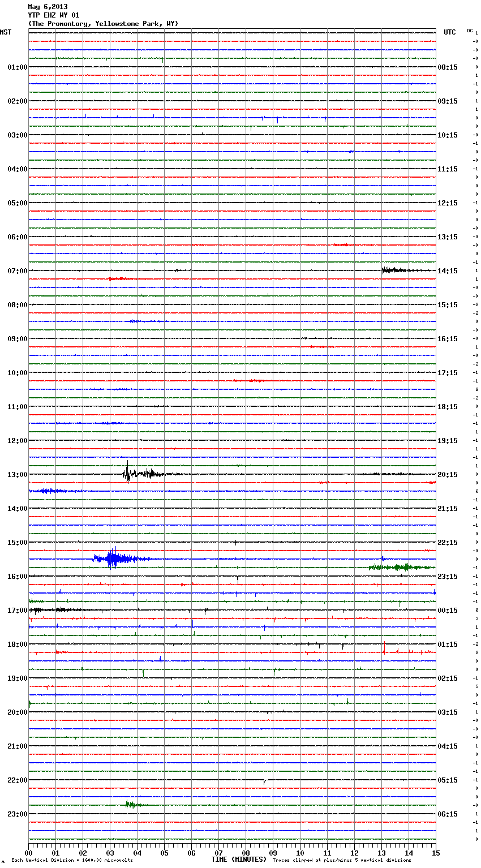Select the 04:00 MST time label
The width and height of the screenshot is (481, 868).
18,169
